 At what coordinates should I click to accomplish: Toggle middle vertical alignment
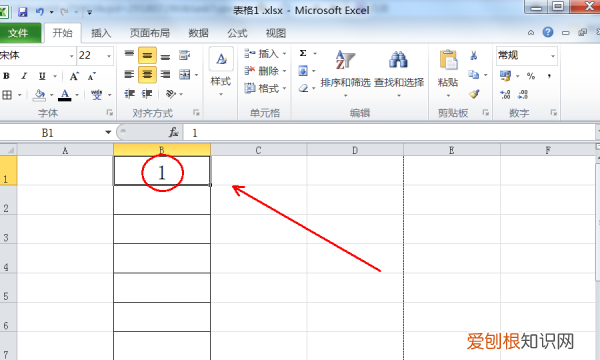(147, 55)
